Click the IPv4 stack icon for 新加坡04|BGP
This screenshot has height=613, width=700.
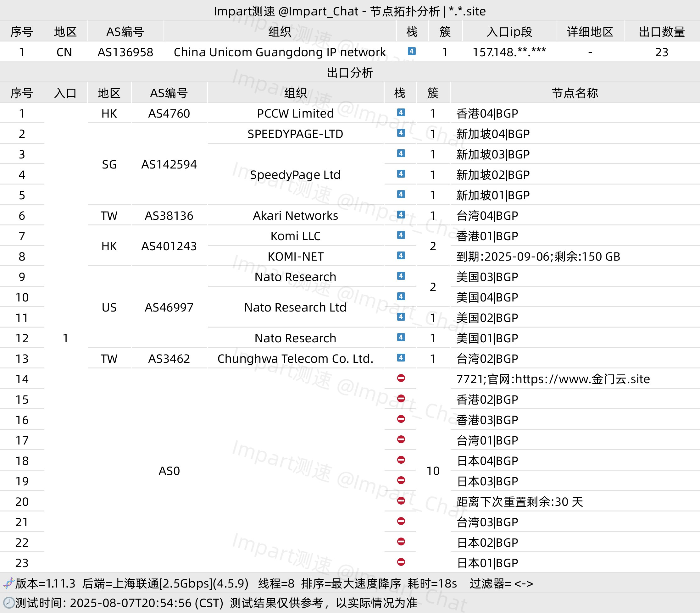click(x=401, y=133)
